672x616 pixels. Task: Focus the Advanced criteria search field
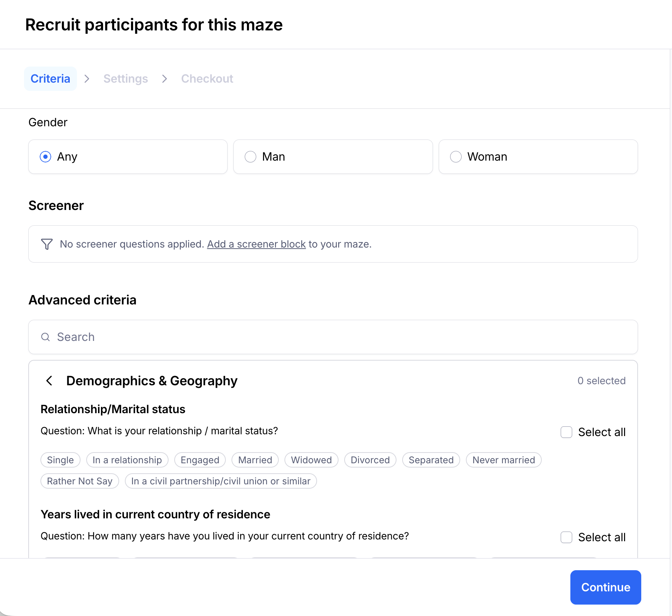pos(333,337)
